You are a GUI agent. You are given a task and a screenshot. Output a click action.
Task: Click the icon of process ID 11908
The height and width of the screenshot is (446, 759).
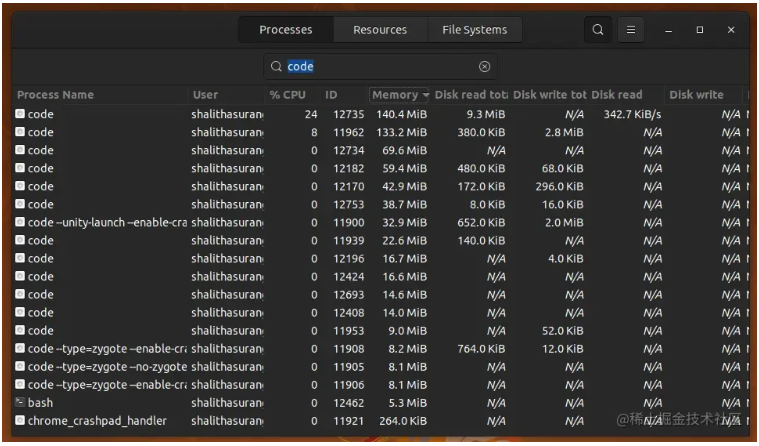click(x=20, y=348)
